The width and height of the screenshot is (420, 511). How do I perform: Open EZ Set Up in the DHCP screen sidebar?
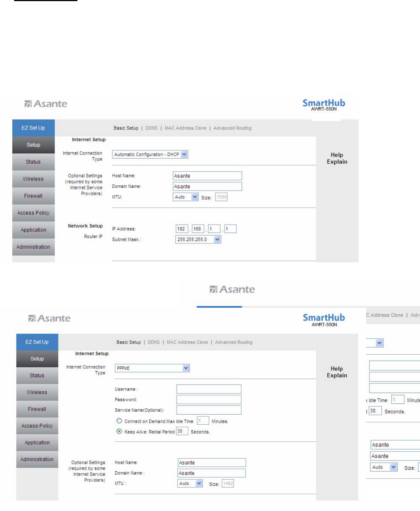pyautogui.click(x=34, y=128)
